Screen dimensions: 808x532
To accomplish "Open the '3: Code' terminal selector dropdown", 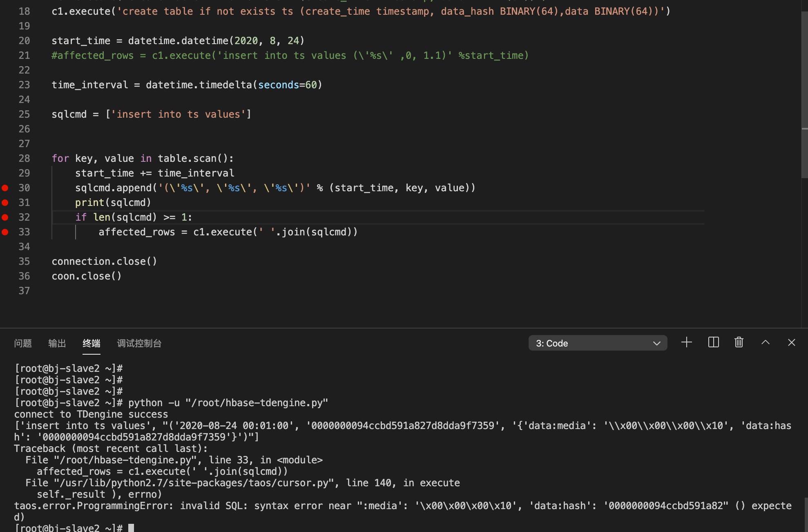I will (598, 343).
